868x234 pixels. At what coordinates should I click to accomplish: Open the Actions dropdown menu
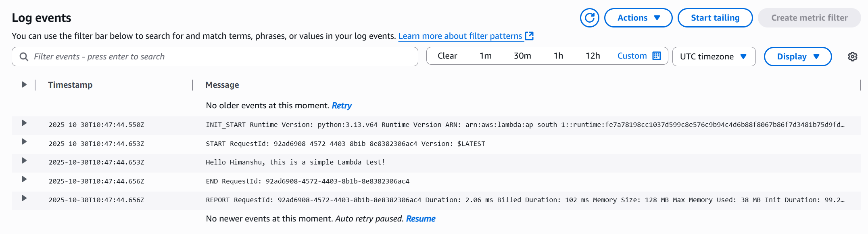pyautogui.click(x=638, y=18)
